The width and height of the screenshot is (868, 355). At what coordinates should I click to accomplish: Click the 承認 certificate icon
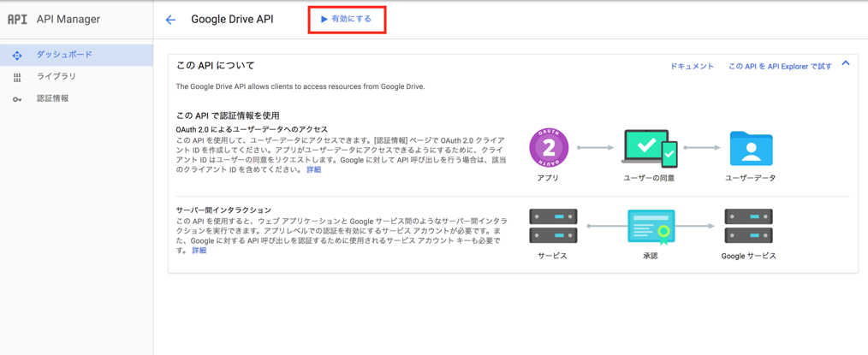click(651, 227)
